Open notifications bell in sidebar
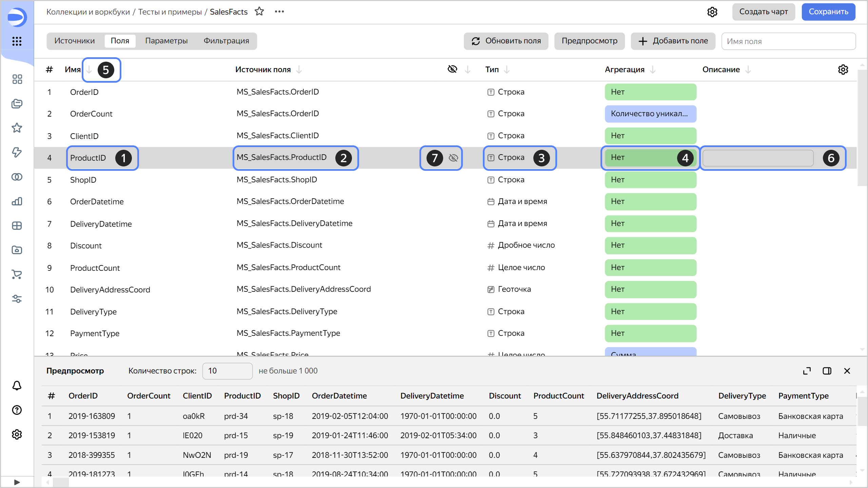The width and height of the screenshot is (868, 488). tap(17, 386)
